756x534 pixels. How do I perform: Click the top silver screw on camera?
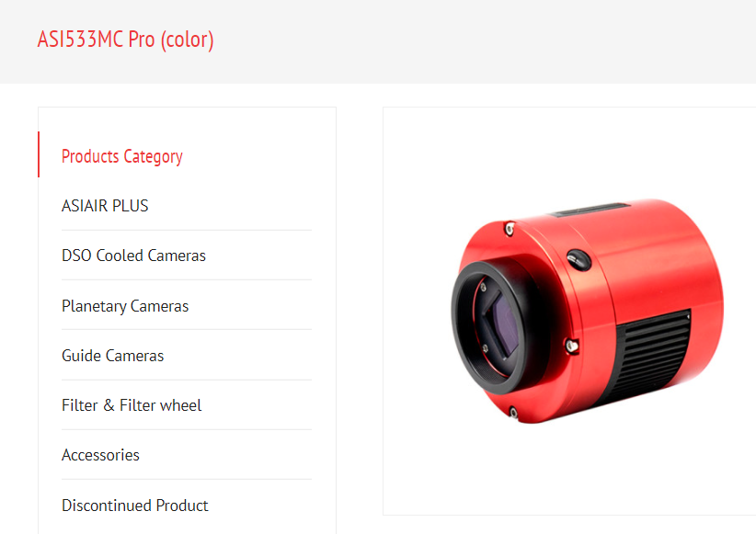tap(510, 228)
